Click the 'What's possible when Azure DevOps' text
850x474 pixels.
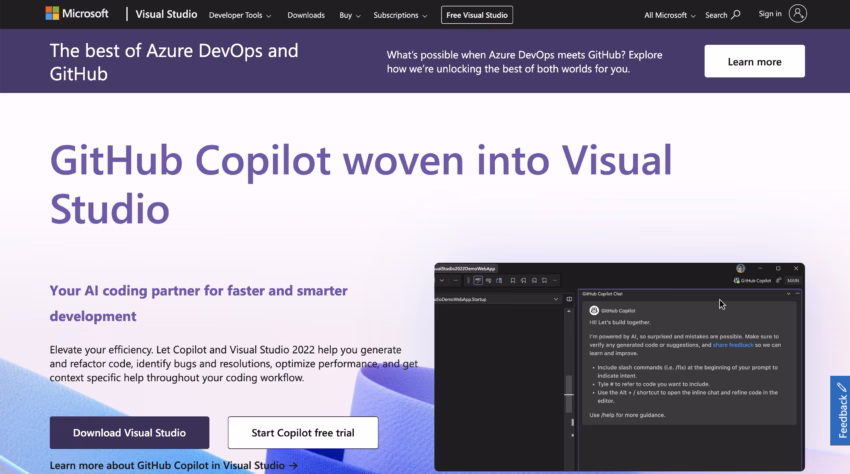pyautogui.click(x=524, y=62)
